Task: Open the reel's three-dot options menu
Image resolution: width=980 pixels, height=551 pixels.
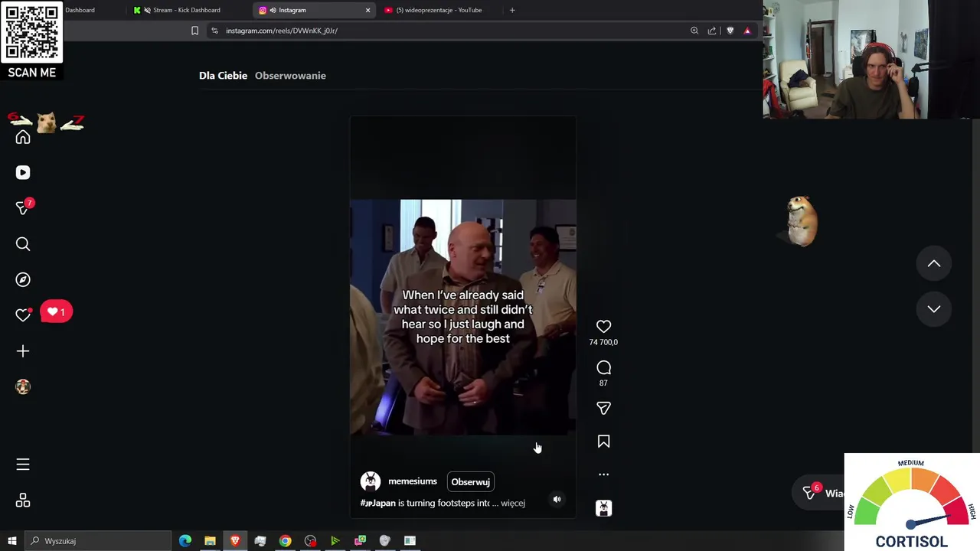Action: tap(603, 474)
